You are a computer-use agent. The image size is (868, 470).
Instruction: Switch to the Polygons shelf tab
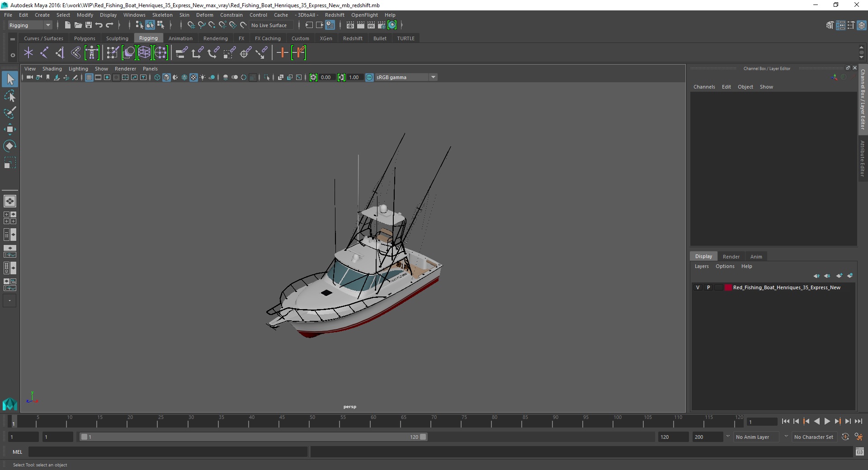[85, 38]
